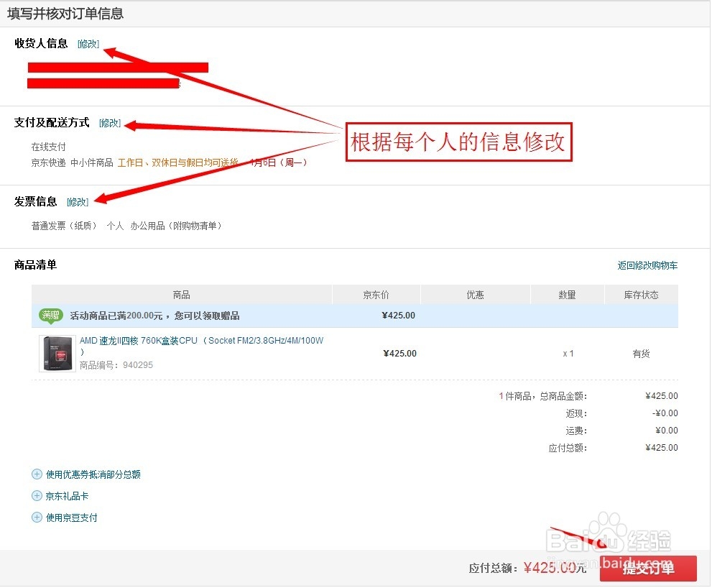Click 京东礼品卡 text link

coord(68,496)
